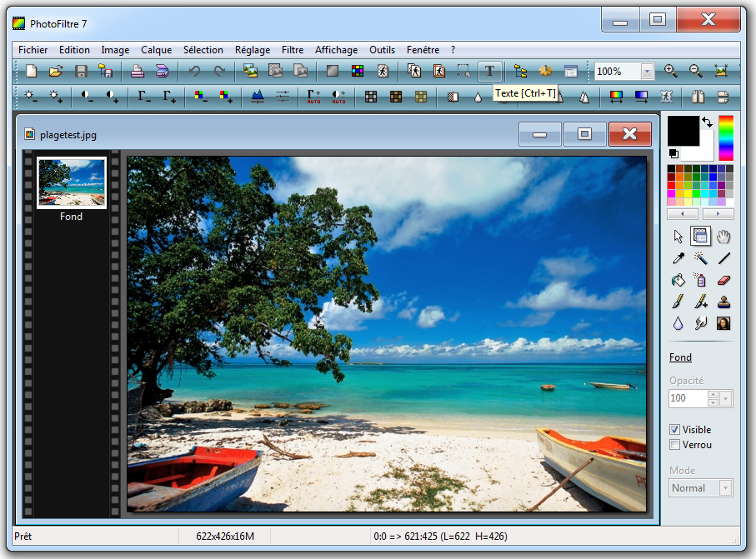The image size is (756, 559).
Task: Open the Affichage menu
Action: 336,50
